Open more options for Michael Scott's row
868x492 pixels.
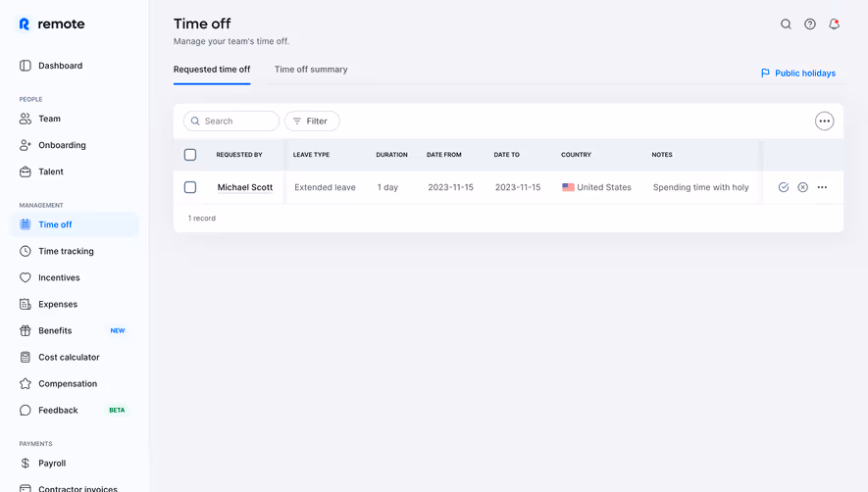822,187
